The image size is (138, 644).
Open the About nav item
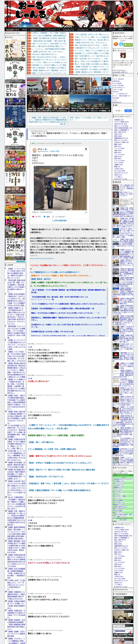click(25, 30)
